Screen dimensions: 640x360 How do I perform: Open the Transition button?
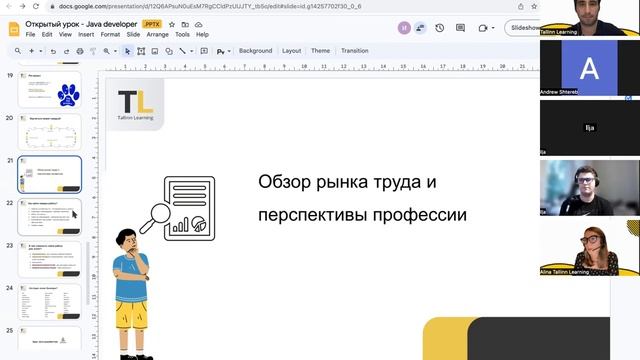click(x=355, y=51)
